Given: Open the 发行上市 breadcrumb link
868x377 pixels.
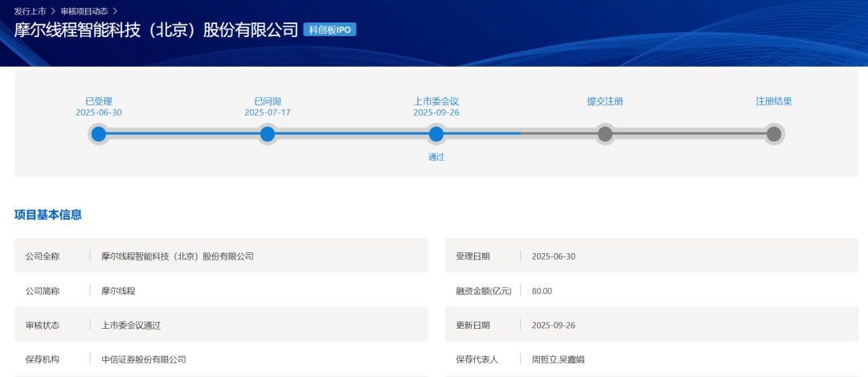Looking at the screenshot, I should pyautogui.click(x=30, y=10).
